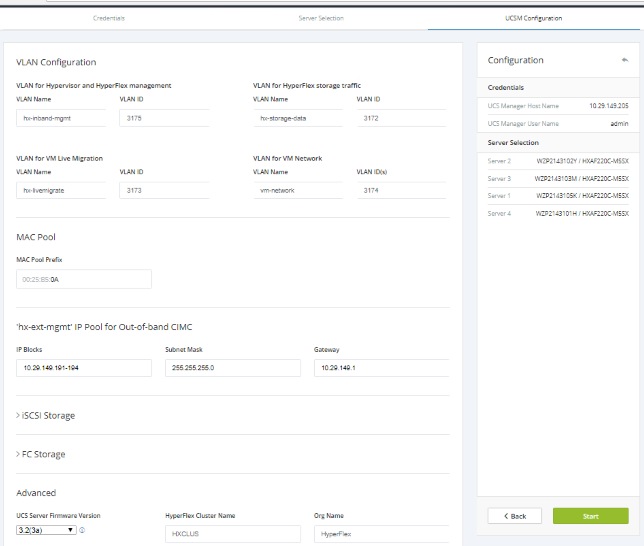Click the firmware version info icon
Screen dimensions: 644x546
click(x=82, y=530)
